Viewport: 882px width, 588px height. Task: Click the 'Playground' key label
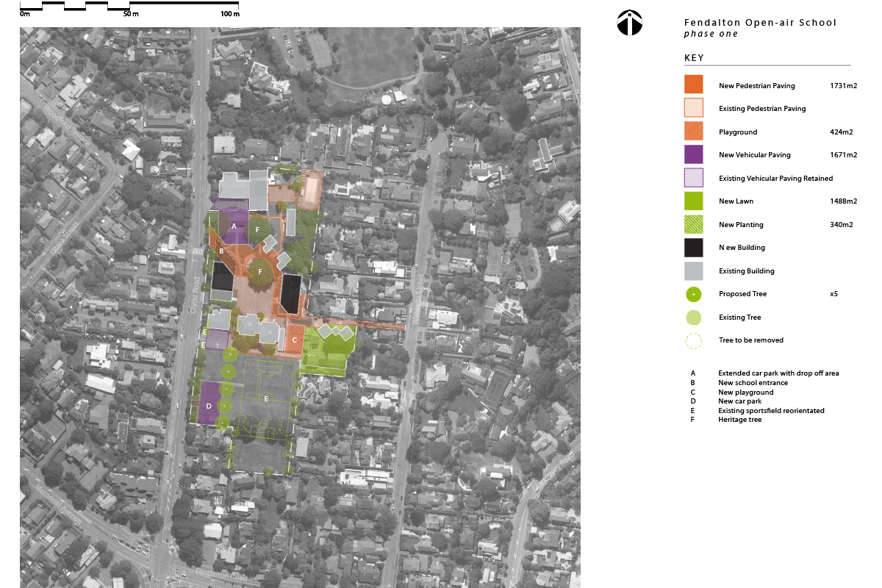737,132
